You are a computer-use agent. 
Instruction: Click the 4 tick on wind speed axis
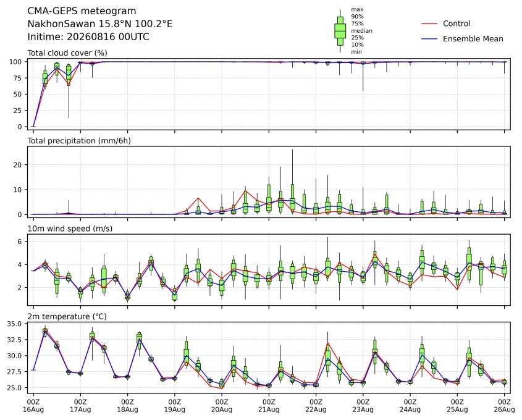(20, 264)
